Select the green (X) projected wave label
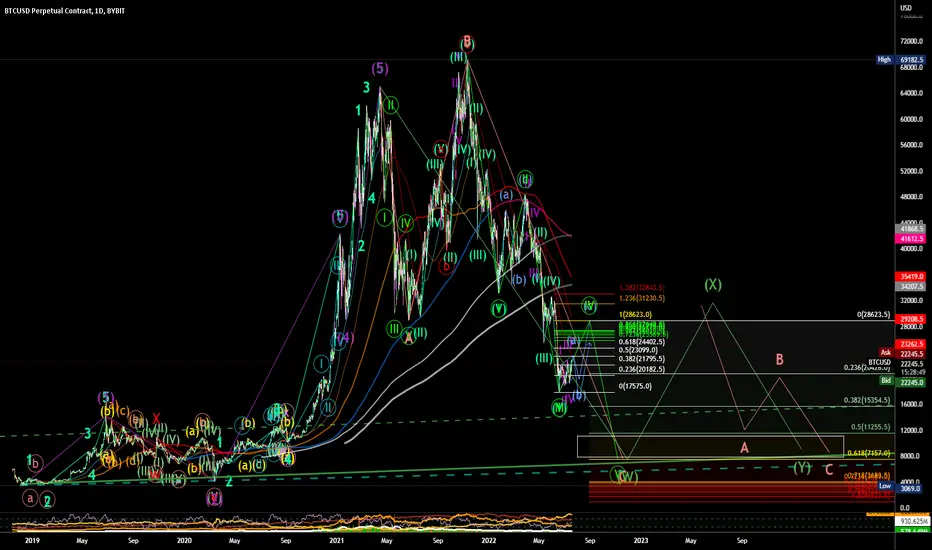 click(x=713, y=285)
